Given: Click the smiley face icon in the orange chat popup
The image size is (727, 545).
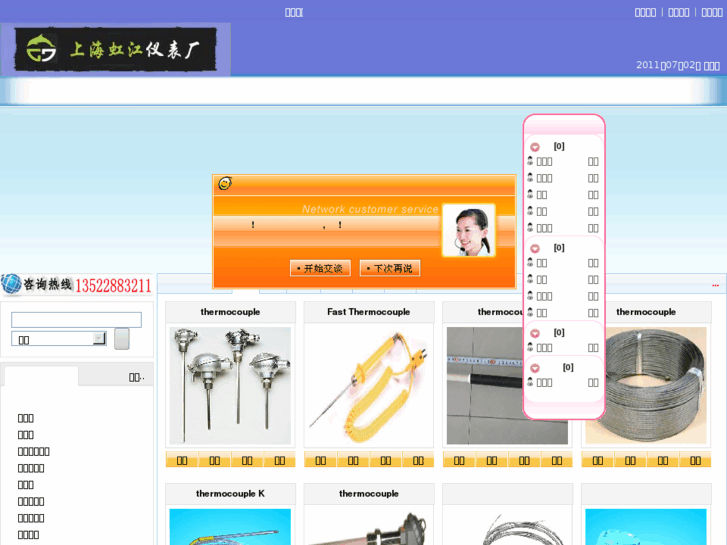Looking at the screenshot, I should click(225, 183).
